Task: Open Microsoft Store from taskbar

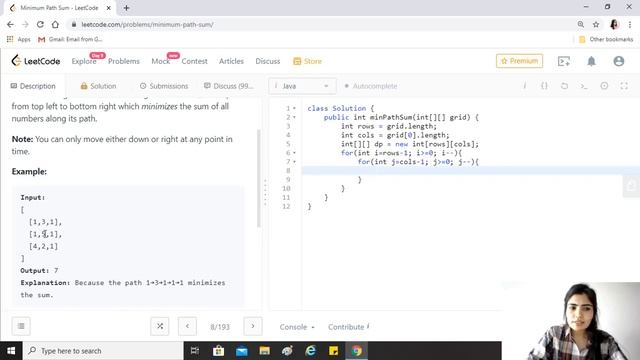Action: pyautogui.click(x=218, y=351)
